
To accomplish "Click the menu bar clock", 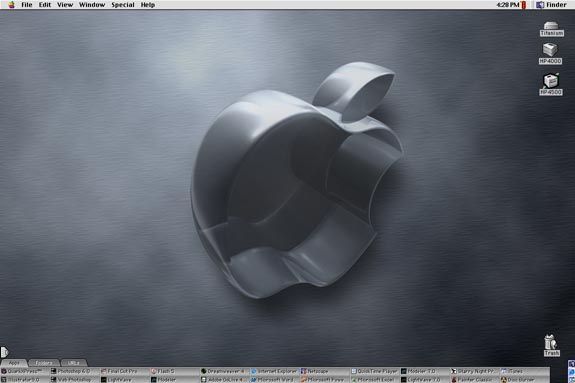I will click(x=508, y=5).
